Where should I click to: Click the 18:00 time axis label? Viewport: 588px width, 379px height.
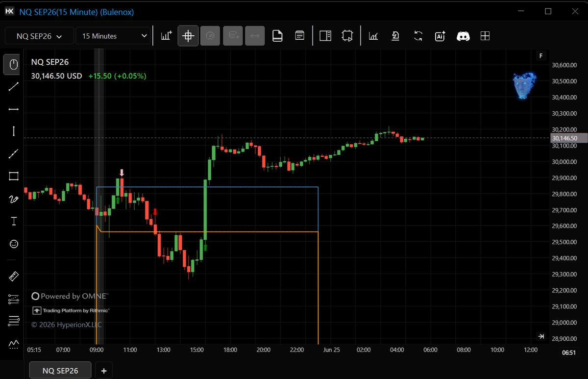230,350
